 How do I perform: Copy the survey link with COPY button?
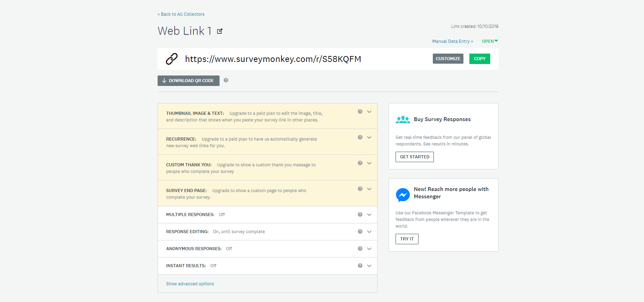tap(480, 59)
